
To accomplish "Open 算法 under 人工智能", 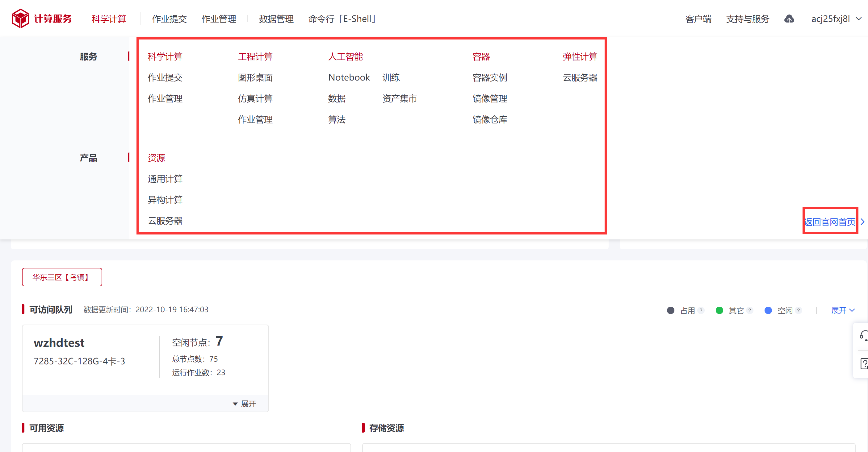I will click(337, 119).
